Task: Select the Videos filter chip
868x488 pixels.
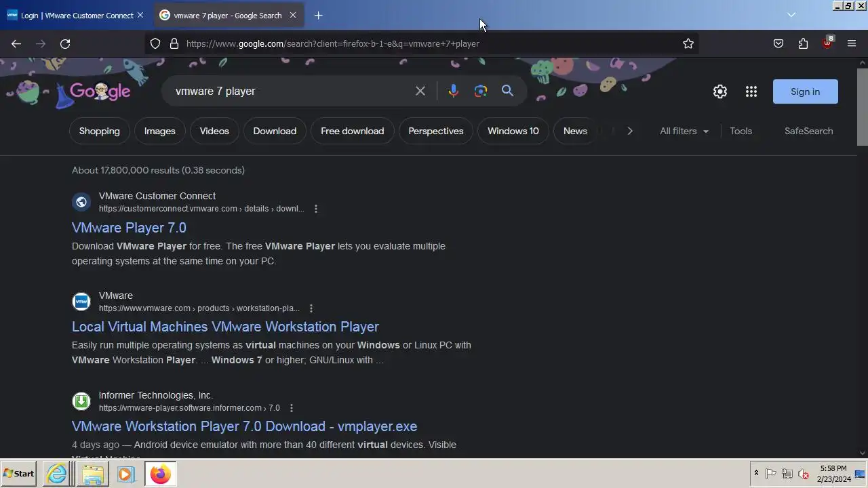Action: 214,131
